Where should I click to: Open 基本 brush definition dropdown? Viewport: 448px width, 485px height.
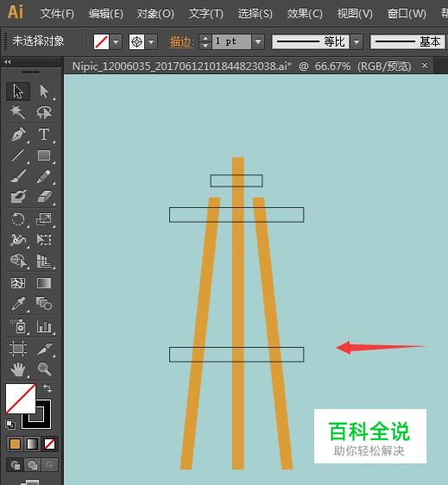pyautogui.click(x=407, y=41)
